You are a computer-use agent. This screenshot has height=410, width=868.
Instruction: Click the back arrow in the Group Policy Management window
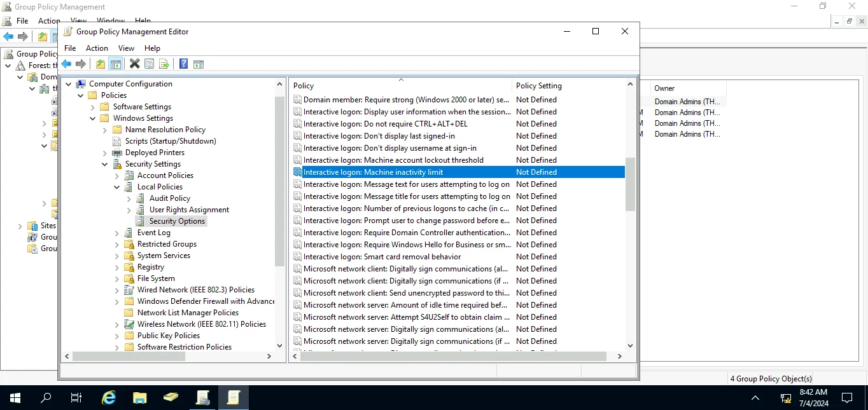tap(8, 36)
